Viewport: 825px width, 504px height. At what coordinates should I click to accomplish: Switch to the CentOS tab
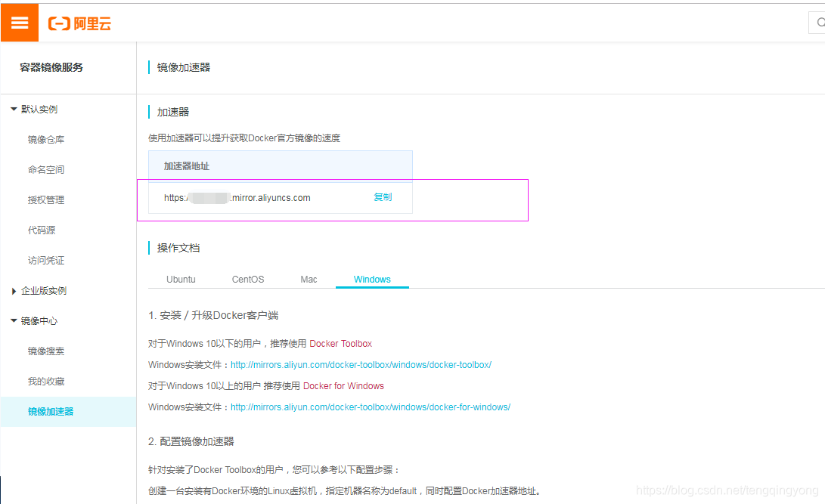click(248, 279)
